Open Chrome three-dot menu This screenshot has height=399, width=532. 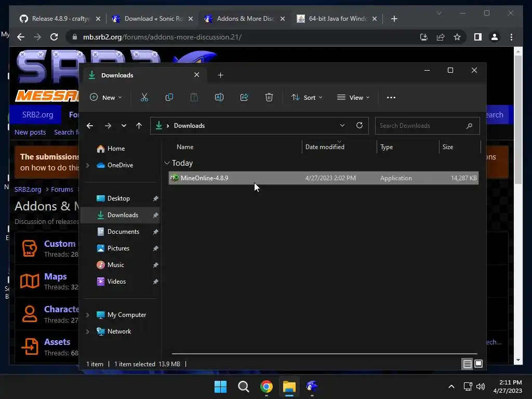pyautogui.click(x=511, y=37)
